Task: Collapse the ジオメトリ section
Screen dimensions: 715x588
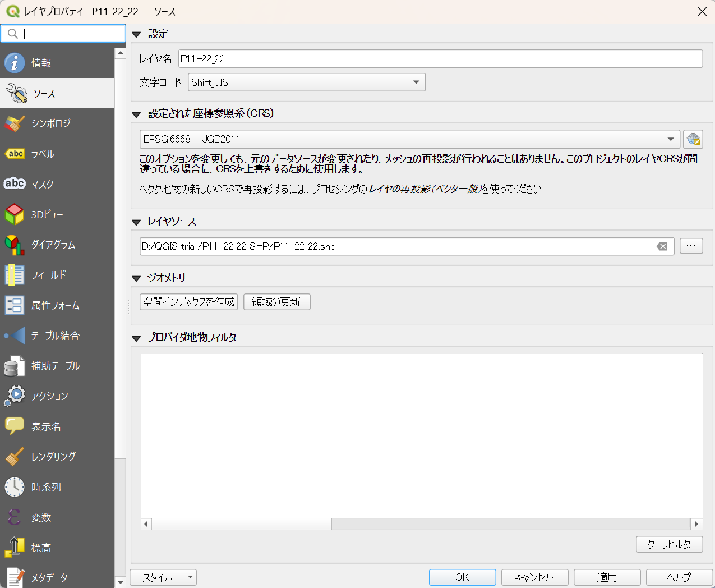Action: pos(136,278)
